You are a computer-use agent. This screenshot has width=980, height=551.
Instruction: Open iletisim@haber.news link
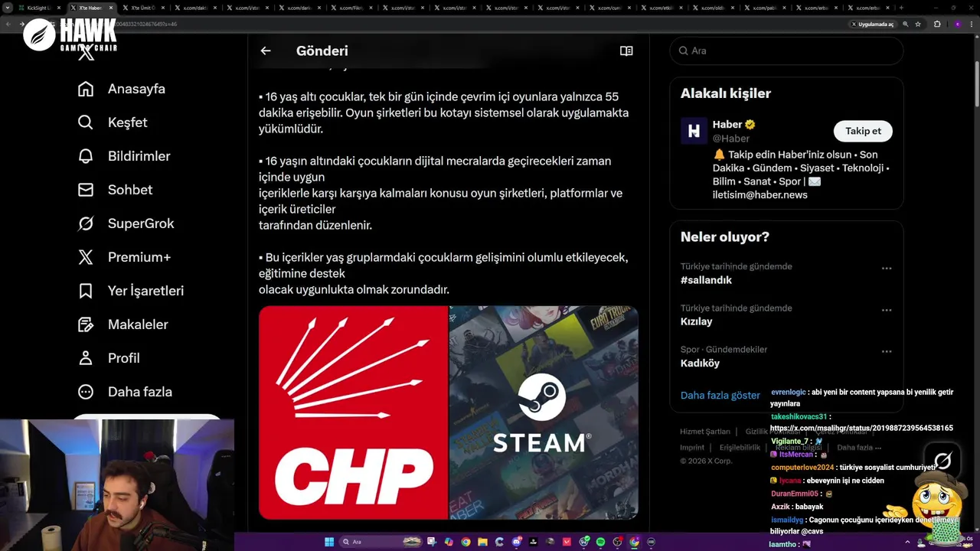[x=760, y=195]
